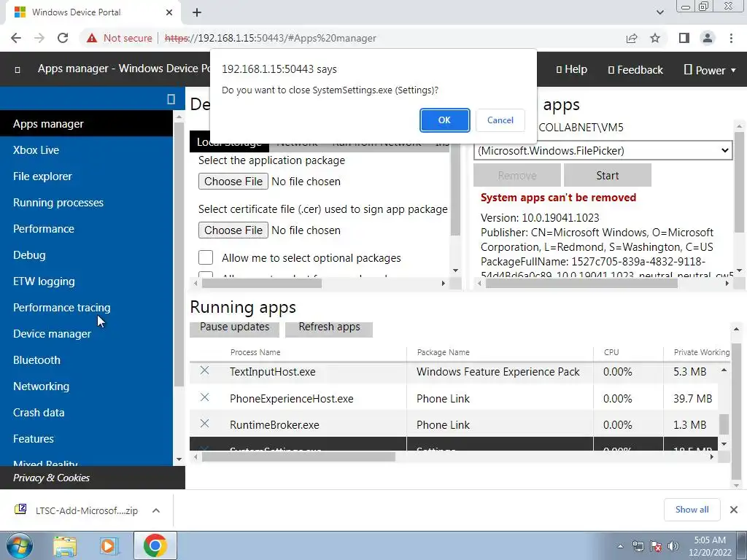
Task: Reload the Device Portal page
Action: pyautogui.click(x=63, y=38)
